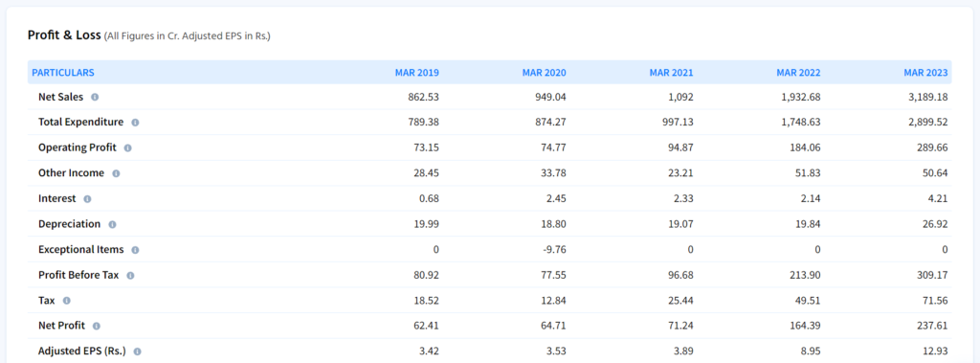This screenshot has width=980, height=363.
Task: Click the Adjusted EPS (Rs.) row label
Action: (82, 352)
